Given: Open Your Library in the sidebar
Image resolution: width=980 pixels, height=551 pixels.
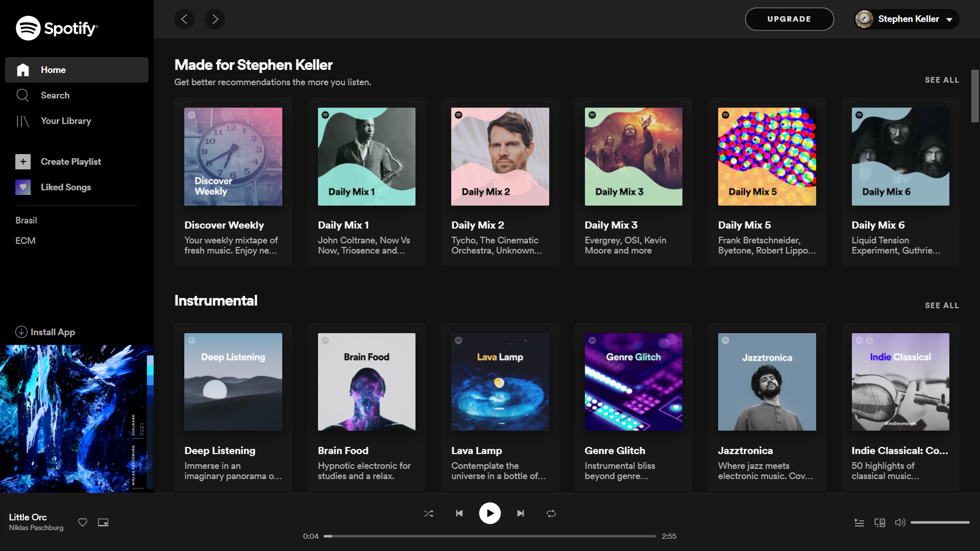Looking at the screenshot, I should (65, 121).
